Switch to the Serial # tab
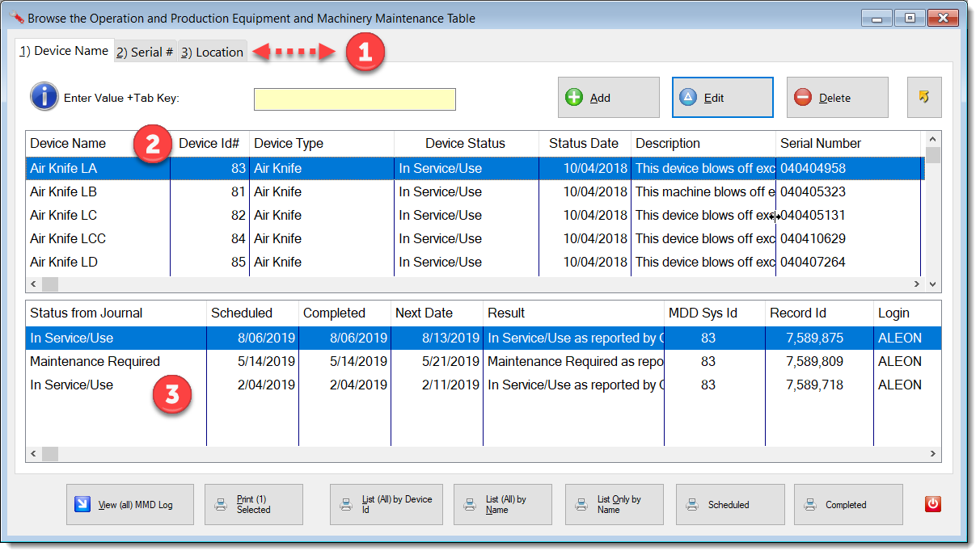 pyautogui.click(x=145, y=53)
